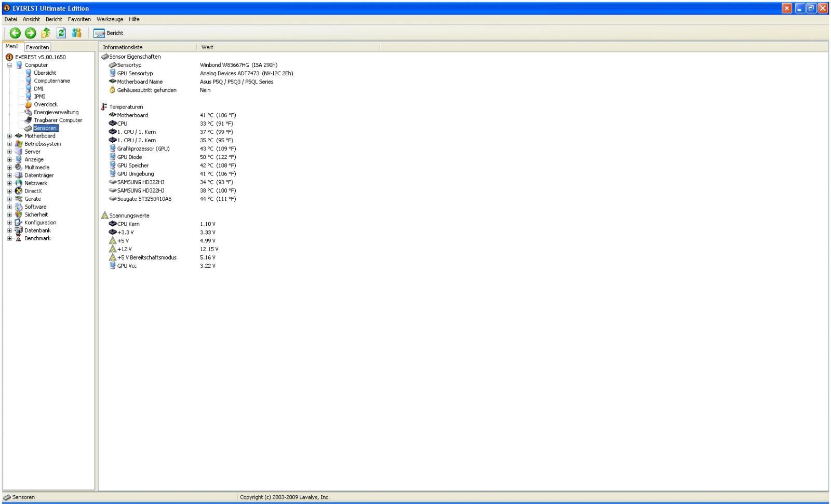Image resolution: width=831 pixels, height=504 pixels.
Task: Select the Motherboard Name row
Action: [x=191, y=82]
